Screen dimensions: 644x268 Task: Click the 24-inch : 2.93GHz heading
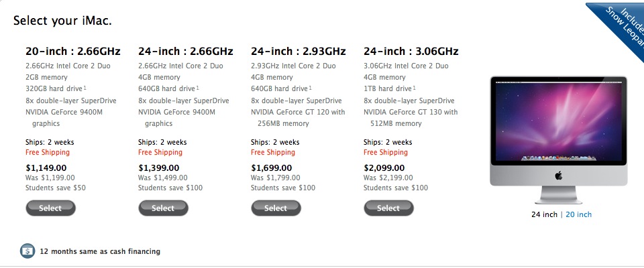click(x=298, y=52)
